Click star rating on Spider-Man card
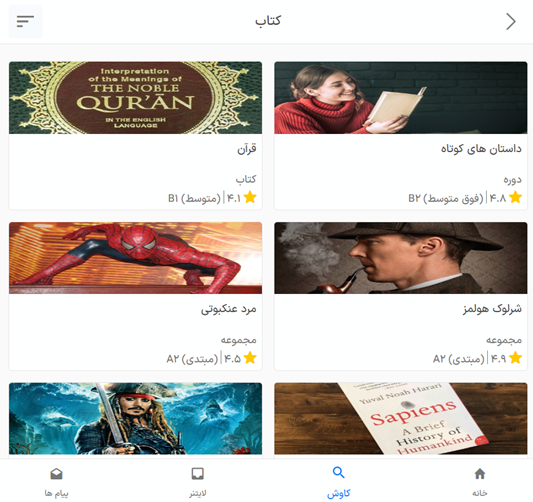The image size is (533, 502). (x=250, y=358)
